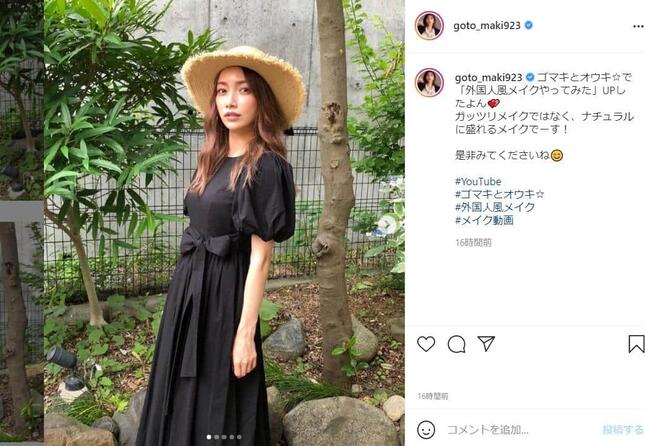This screenshot has height=446, width=645.
Task: Open the #ゴマキとオウキ☆ hashtag
Action: (x=499, y=194)
